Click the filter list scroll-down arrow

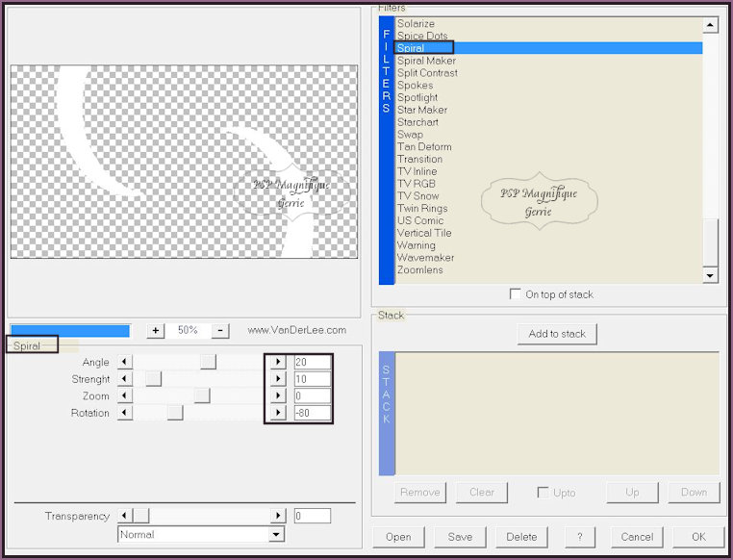(710, 275)
